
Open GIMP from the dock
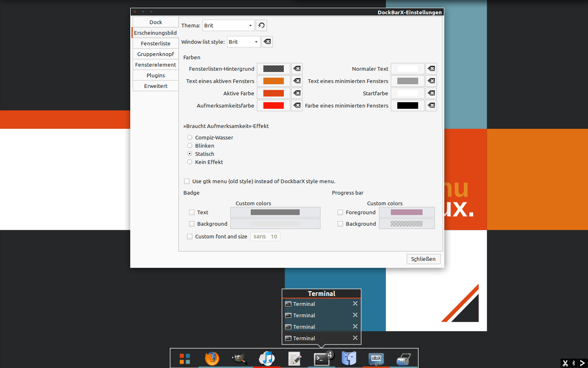[239, 359]
